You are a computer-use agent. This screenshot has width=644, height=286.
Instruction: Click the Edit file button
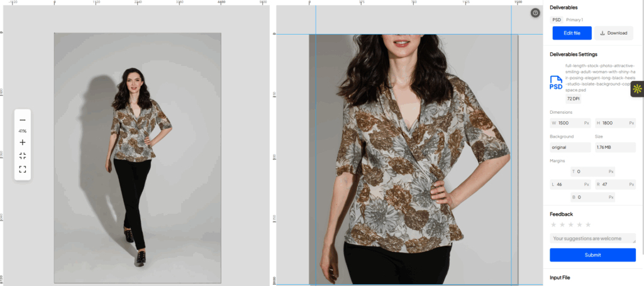tap(572, 33)
